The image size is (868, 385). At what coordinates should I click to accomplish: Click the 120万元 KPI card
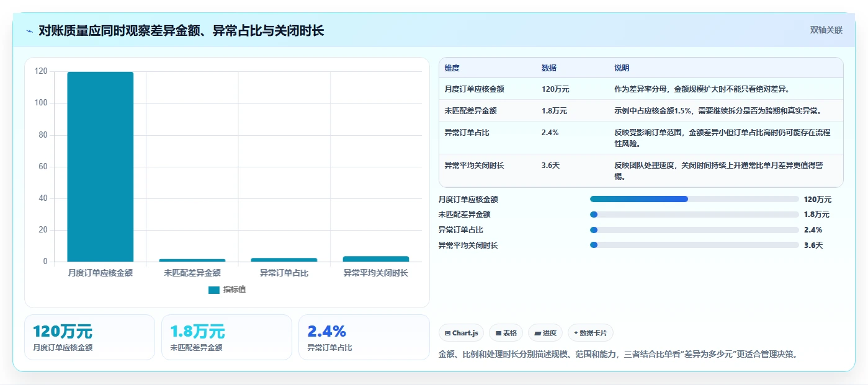pos(89,337)
